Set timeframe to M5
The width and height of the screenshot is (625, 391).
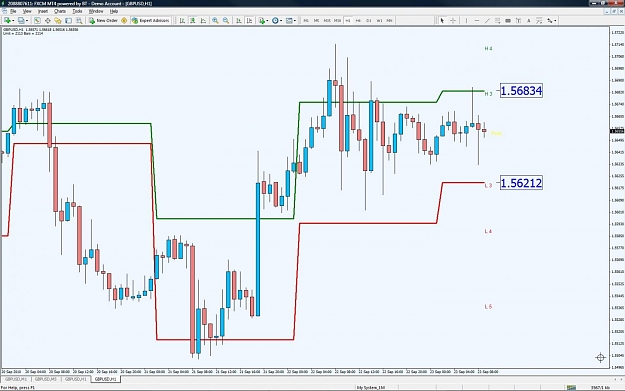[x=316, y=20]
